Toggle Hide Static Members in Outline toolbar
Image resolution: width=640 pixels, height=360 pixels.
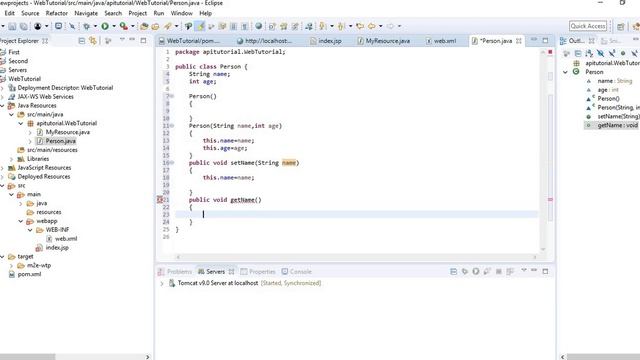tap(612, 53)
